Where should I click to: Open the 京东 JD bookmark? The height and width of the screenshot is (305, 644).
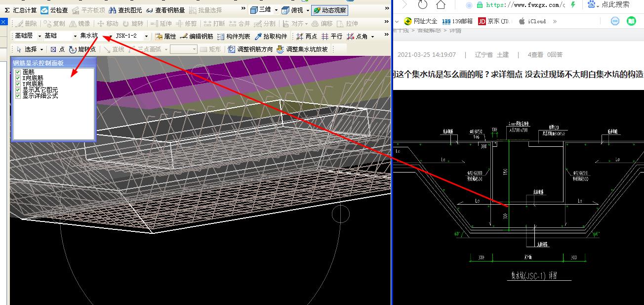(x=494, y=21)
